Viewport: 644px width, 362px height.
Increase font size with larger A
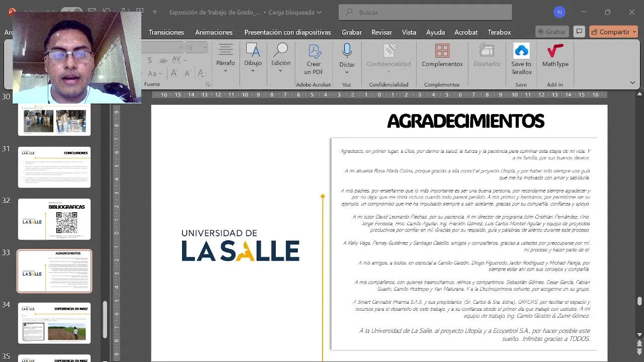174,73
